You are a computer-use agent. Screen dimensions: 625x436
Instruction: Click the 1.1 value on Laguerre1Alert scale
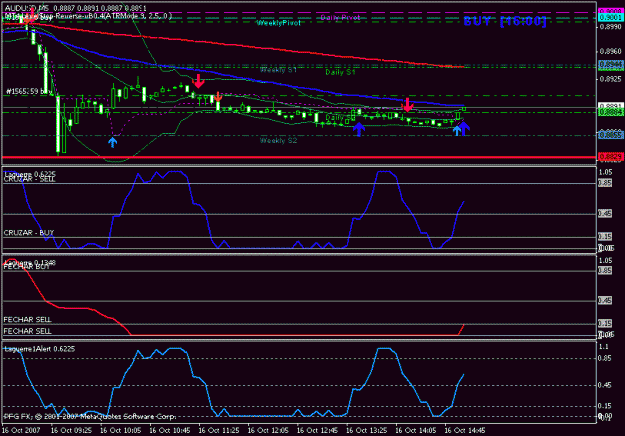click(x=604, y=347)
